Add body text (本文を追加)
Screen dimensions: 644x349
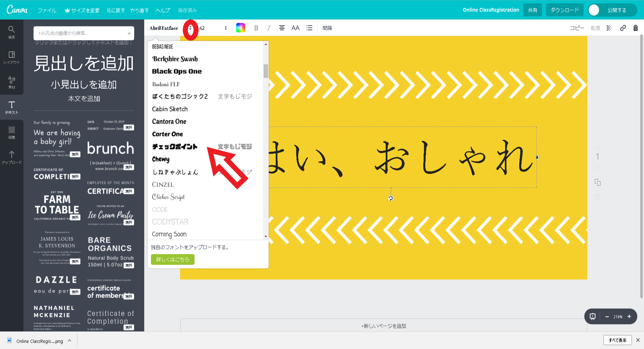tap(84, 99)
